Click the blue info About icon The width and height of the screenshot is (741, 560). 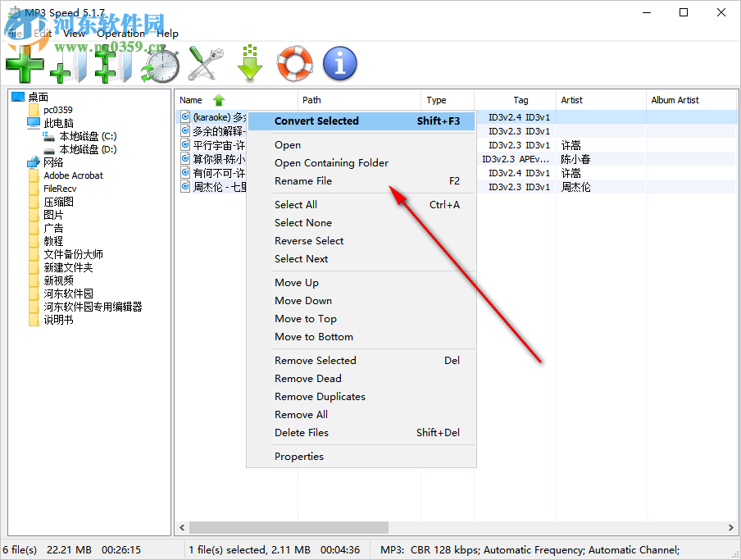tap(339, 63)
